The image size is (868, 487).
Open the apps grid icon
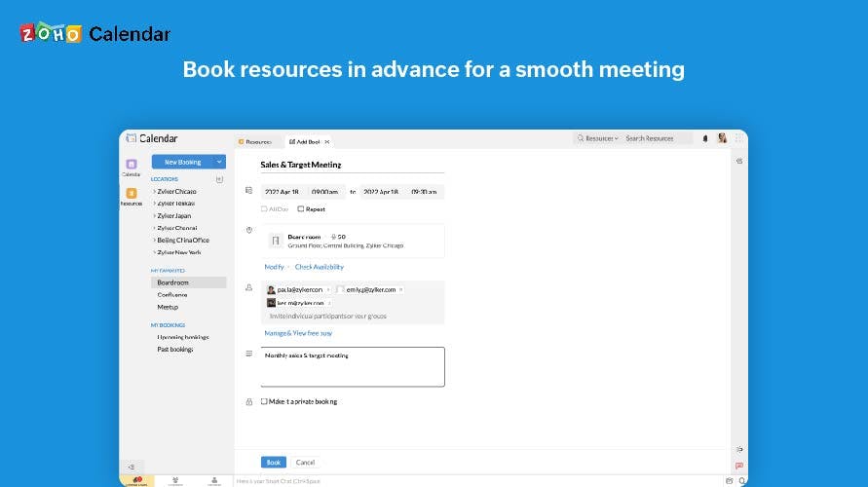point(739,138)
